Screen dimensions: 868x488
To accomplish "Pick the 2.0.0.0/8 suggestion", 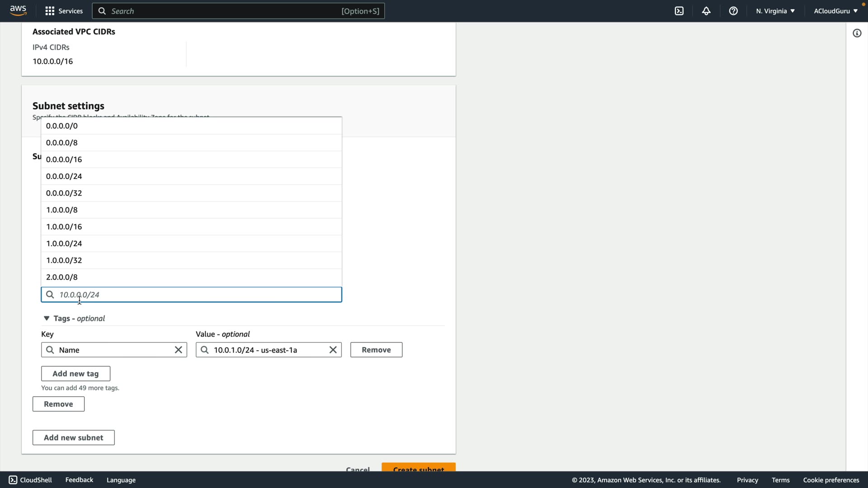I will click(x=62, y=277).
